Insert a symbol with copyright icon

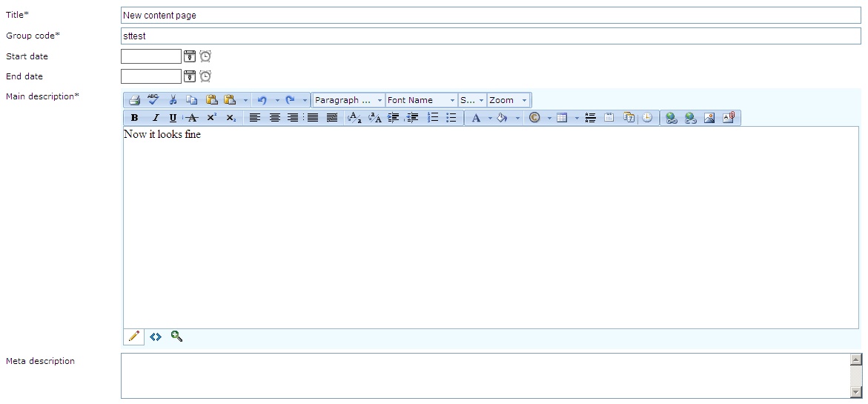[534, 117]
